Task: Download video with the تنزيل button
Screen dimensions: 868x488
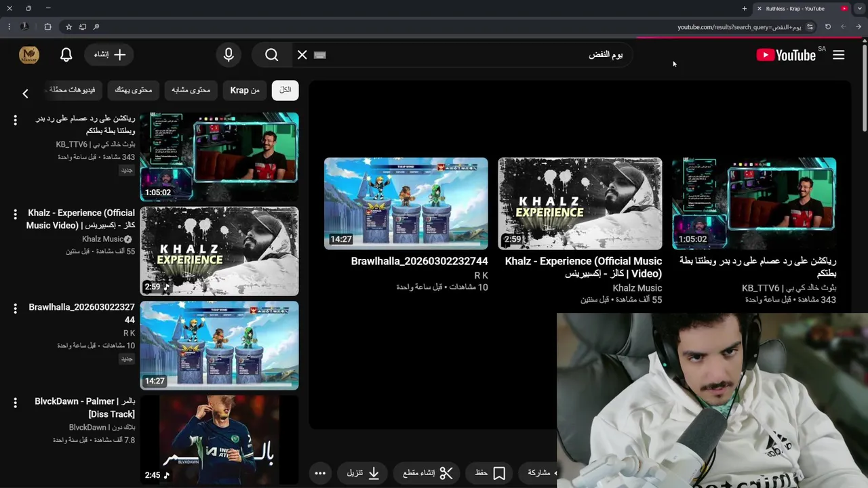Action: tap(363, 473)
